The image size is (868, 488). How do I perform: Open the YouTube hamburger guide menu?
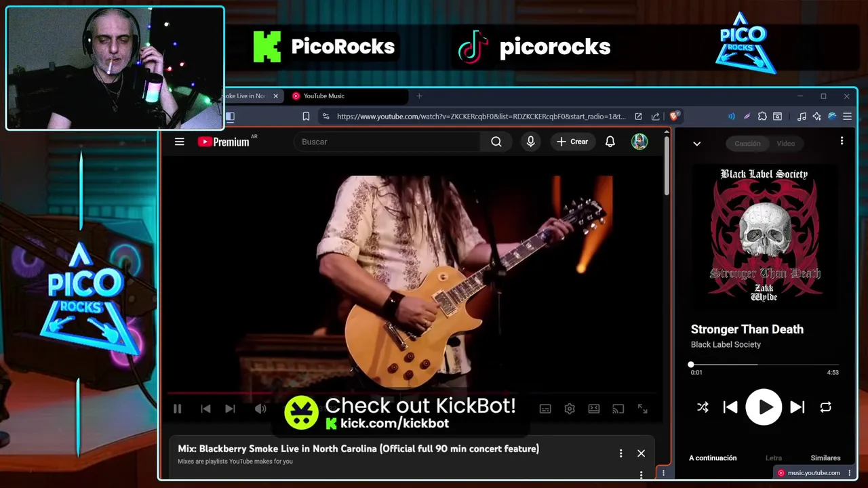pyautogui.click(x=179, y=142)
